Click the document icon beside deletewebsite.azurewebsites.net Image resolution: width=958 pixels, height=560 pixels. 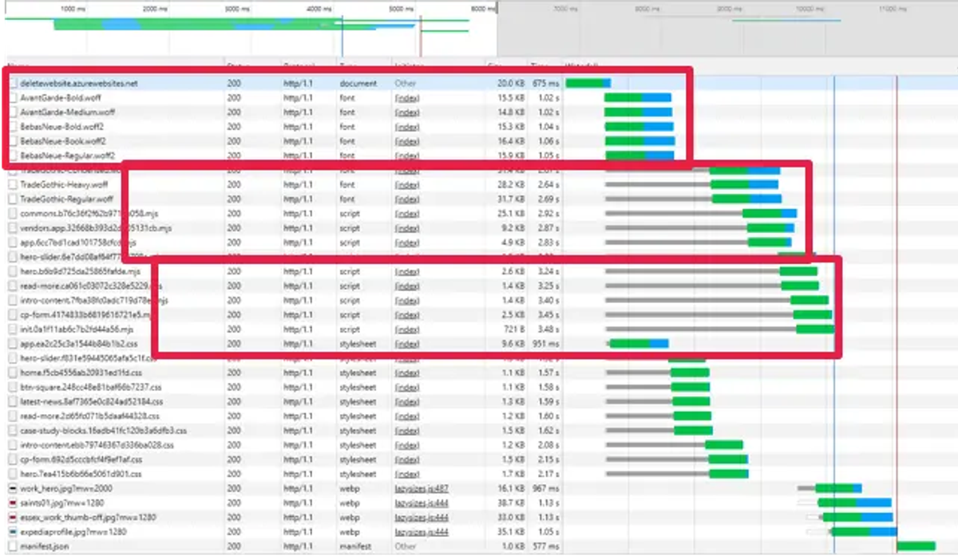point(12,83)
